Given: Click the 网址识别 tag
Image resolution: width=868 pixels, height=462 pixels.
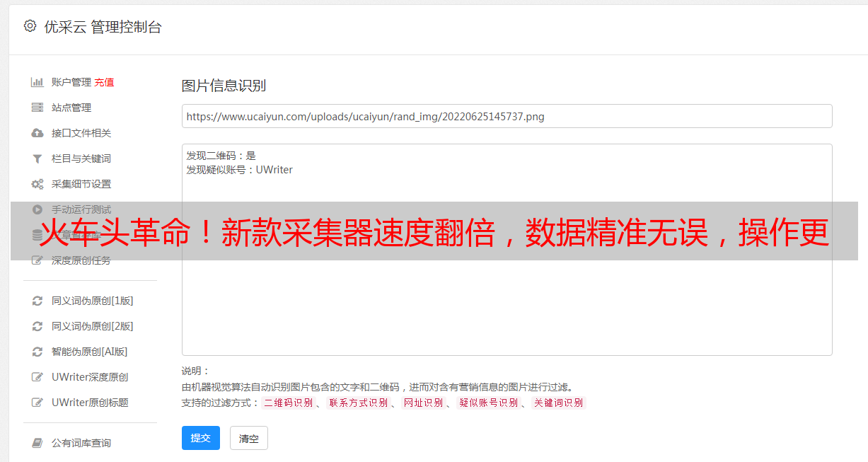Looking at the screenshot, I should click(424, 403).
